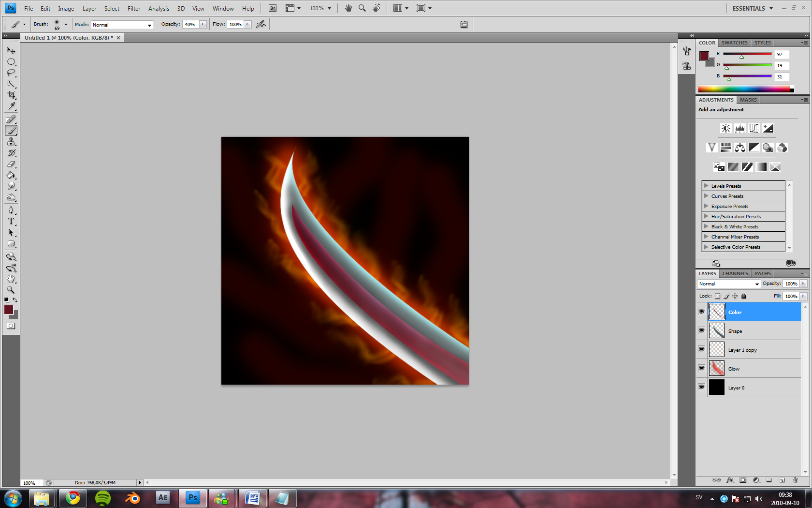Select the Zoom tool in toolbox
The height and width of the screenshot is (508, 812).
pyautogui.click(x=11, y=290)
